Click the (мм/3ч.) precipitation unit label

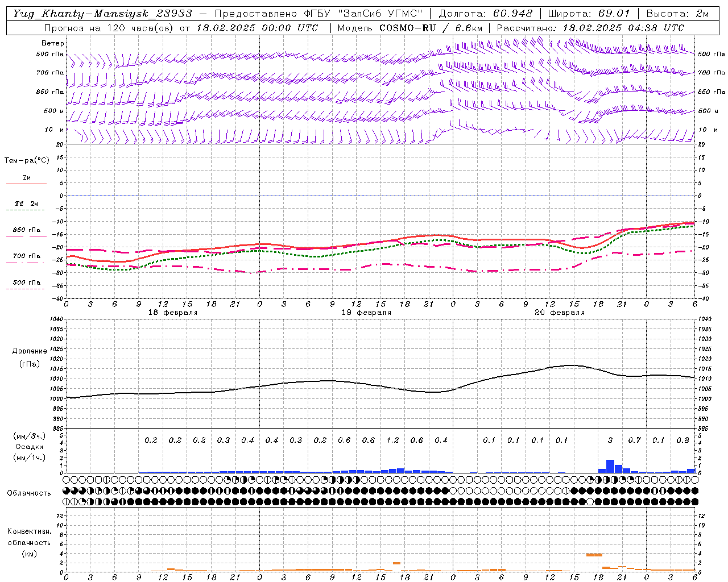pos(30,436)
